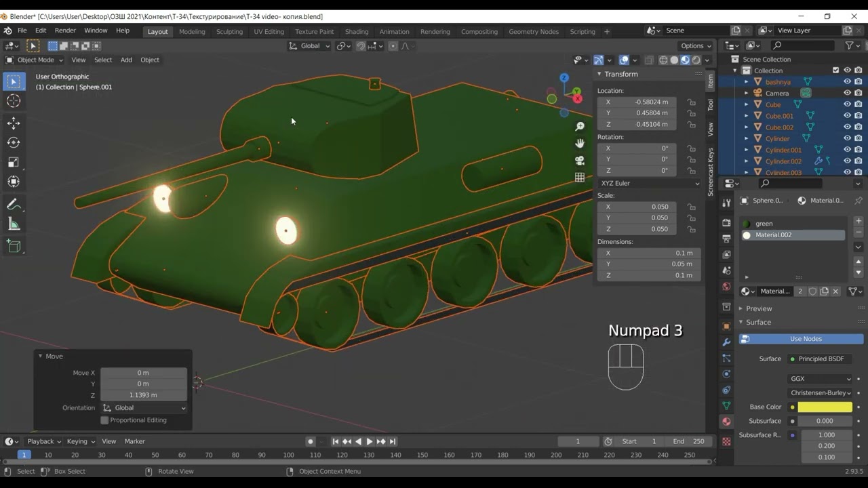The height and width of the screenshot is (488, 868).
Task: Switch to the UV Editing workspace tab
Action: tap(269, 31)
